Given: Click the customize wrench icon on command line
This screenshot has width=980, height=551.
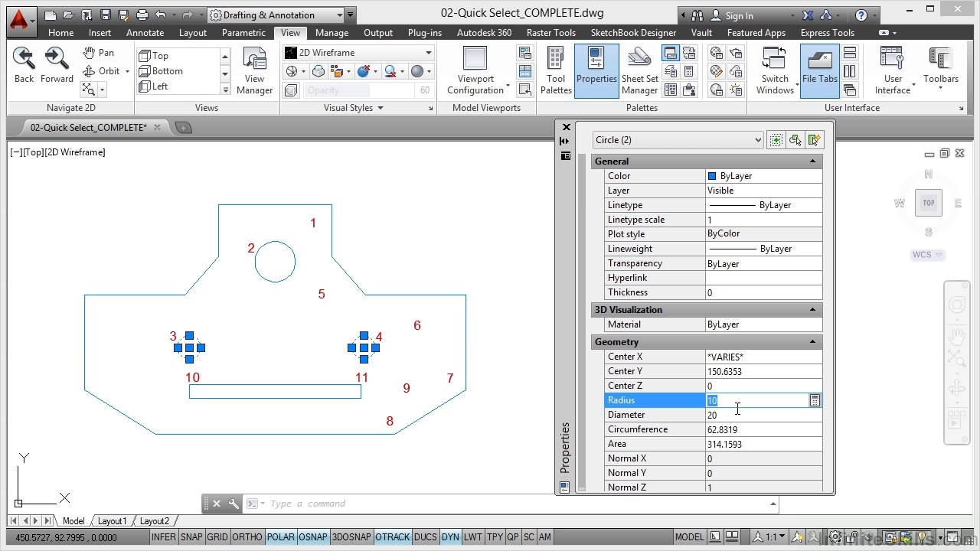Looking at the screenshot, I should tap(234, 504).
